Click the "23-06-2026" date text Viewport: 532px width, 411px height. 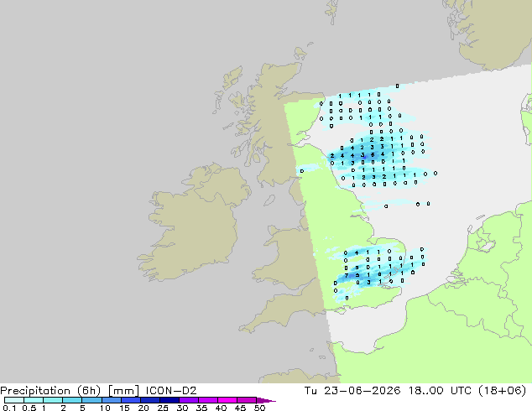coord(362,391)
